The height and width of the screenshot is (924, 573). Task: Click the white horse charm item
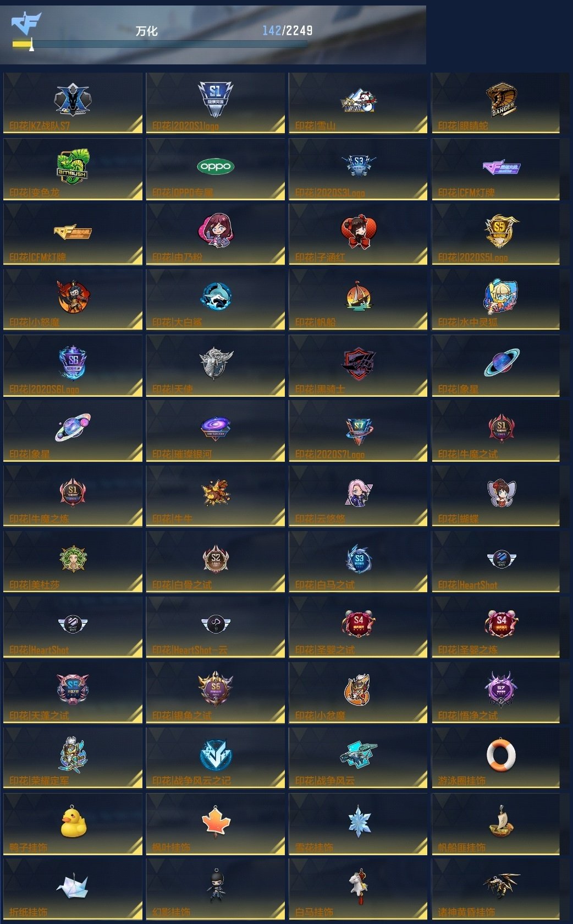(358, 885)
